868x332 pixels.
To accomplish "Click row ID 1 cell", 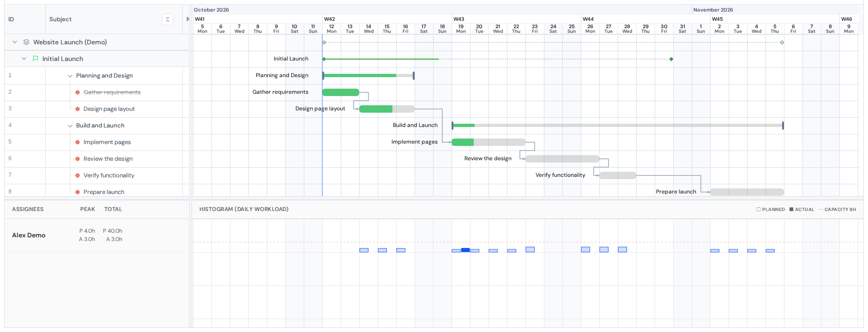I will coord(25,75).
